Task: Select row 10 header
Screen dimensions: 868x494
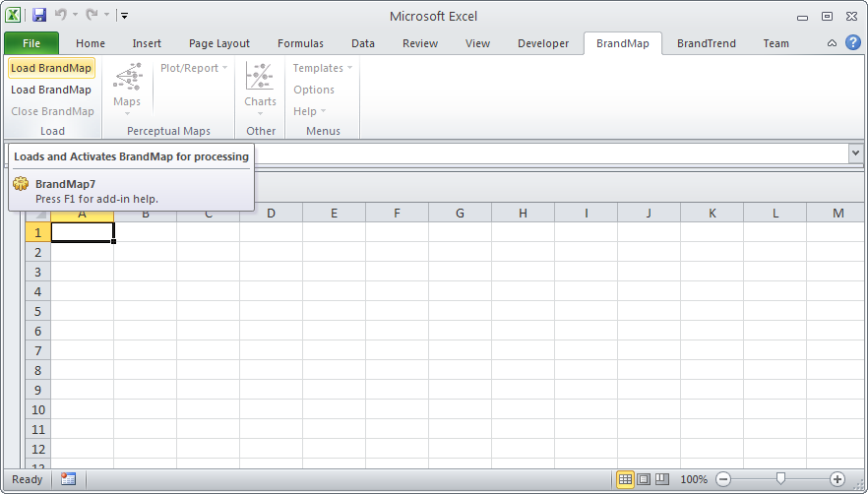Action: point(38,409)
